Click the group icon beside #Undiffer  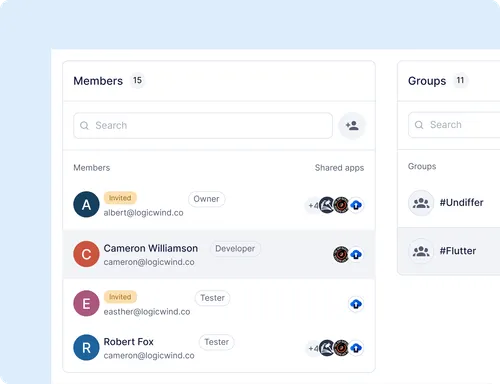coord(421,203)
